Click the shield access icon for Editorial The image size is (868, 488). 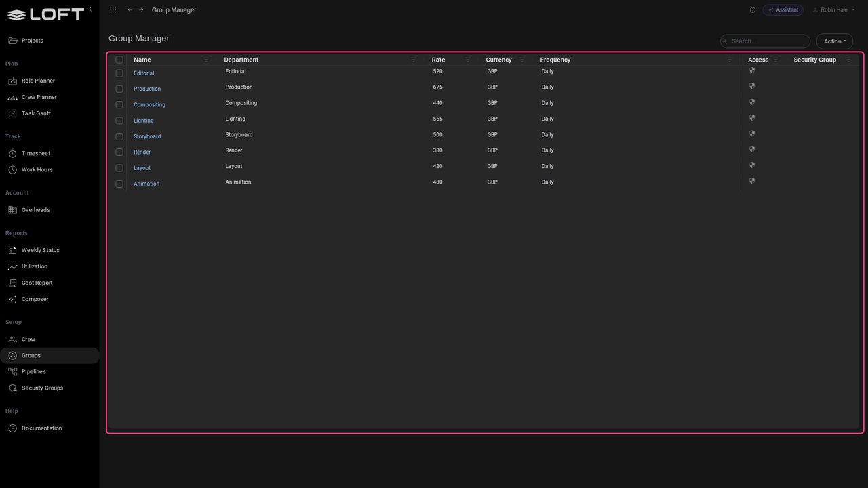coord(752,70)
